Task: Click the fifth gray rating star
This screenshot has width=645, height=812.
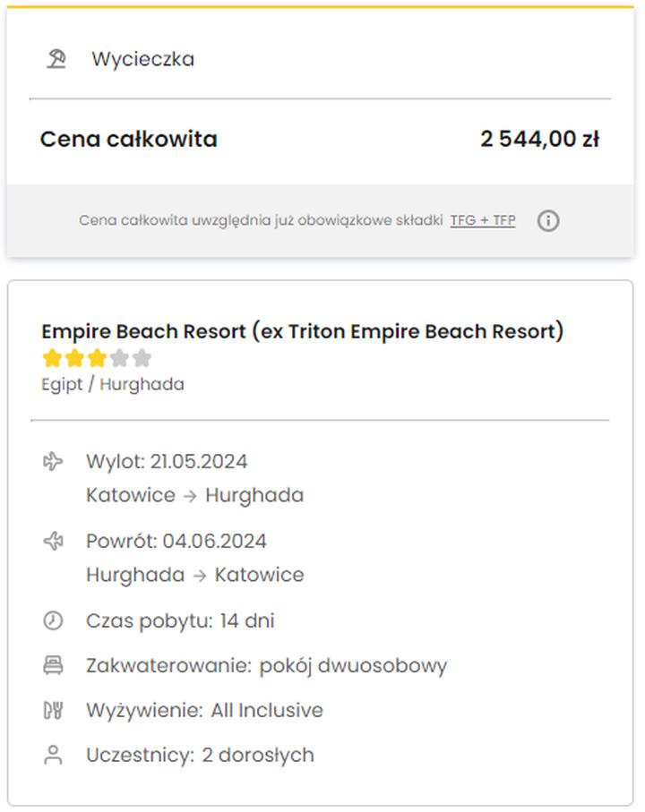Action: [x=140, y=357]
